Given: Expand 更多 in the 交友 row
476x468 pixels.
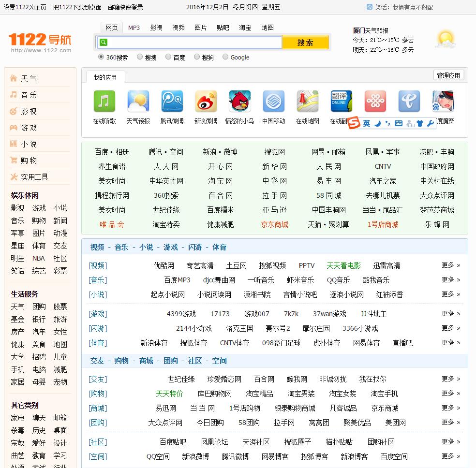Looking at the screenshot, I should 451,379.
